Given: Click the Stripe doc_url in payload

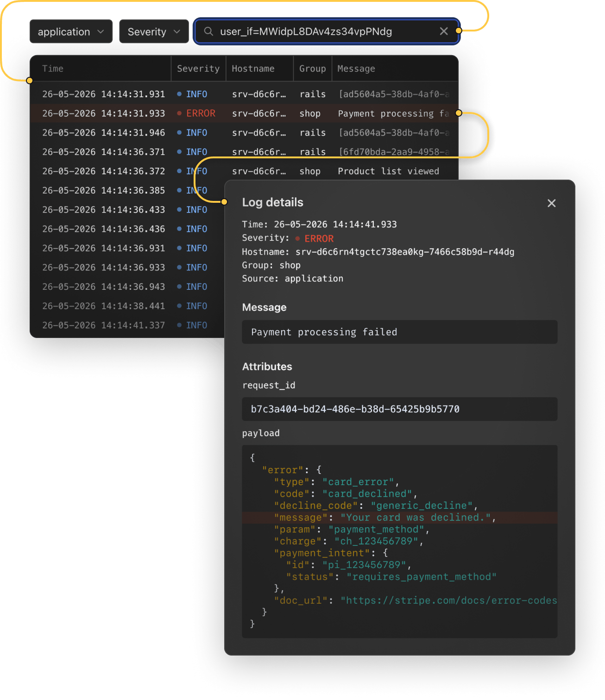Looking at the screenshot, I should pyautogui.click(x=448, y=600).
